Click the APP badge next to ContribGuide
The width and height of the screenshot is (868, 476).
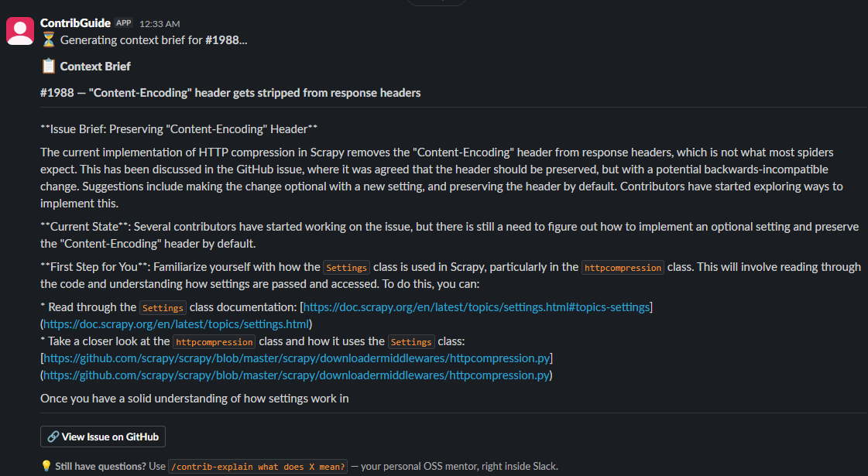point(123,23)
